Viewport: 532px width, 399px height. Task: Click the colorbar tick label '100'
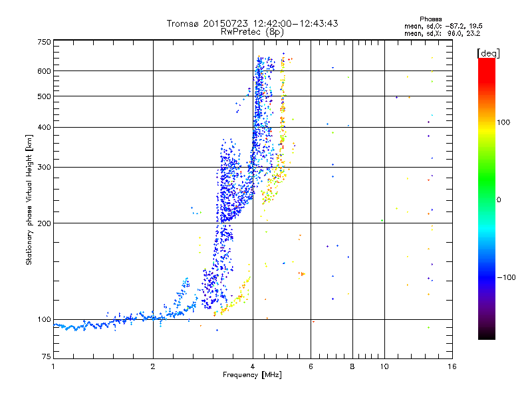point(503,122)
